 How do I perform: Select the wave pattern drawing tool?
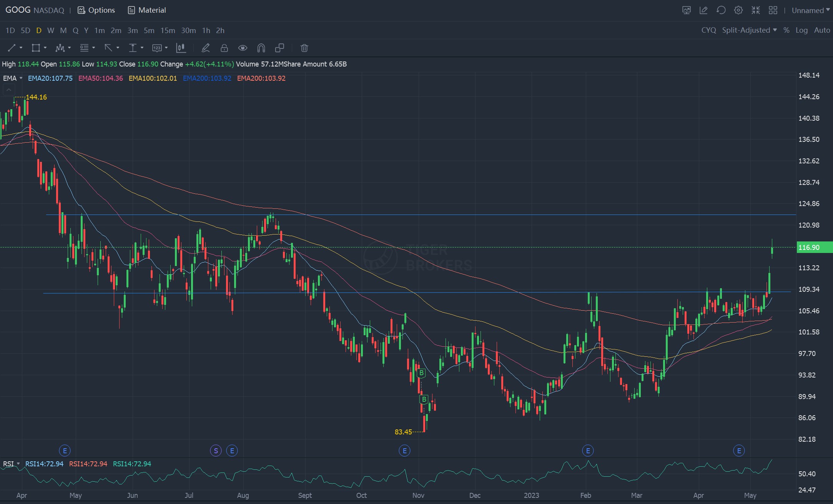[60, 48]
